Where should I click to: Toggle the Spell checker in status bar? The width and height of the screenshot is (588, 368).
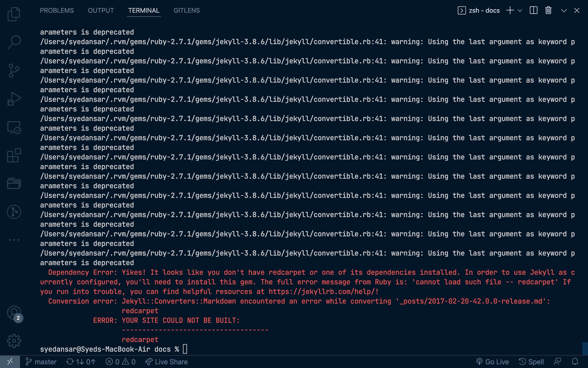[x=531, y=362]
